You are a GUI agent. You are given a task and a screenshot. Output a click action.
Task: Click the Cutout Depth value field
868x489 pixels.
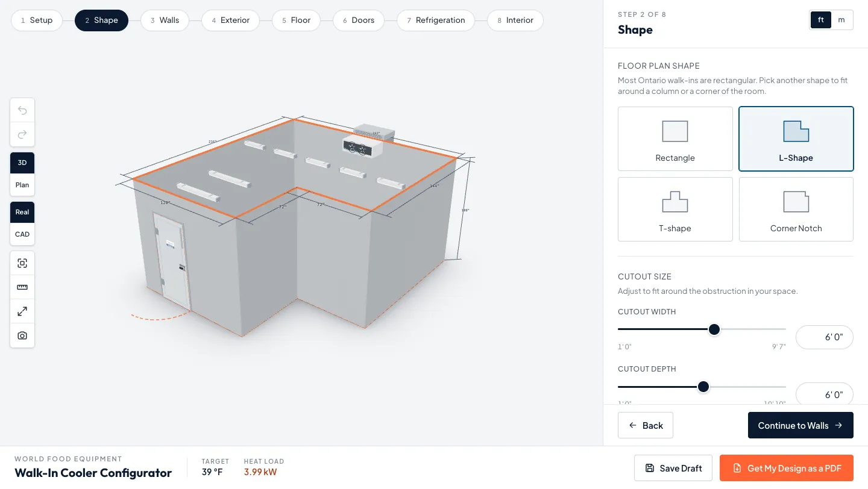(825, 394)
